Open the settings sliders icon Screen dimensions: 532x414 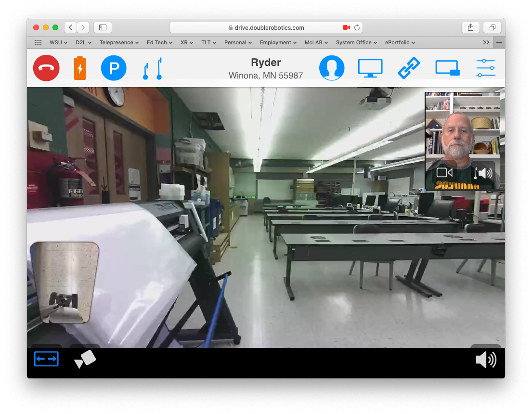485,68
